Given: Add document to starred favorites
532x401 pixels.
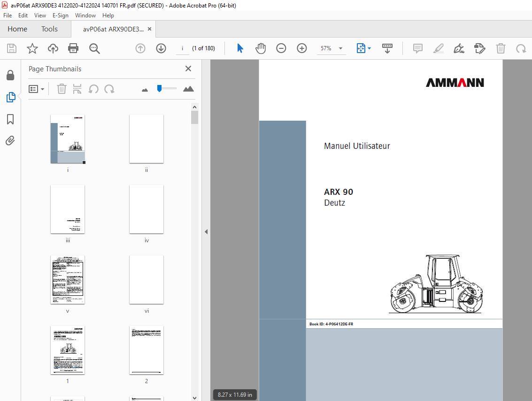Looking at the screenshot, I should coord(32,48).
